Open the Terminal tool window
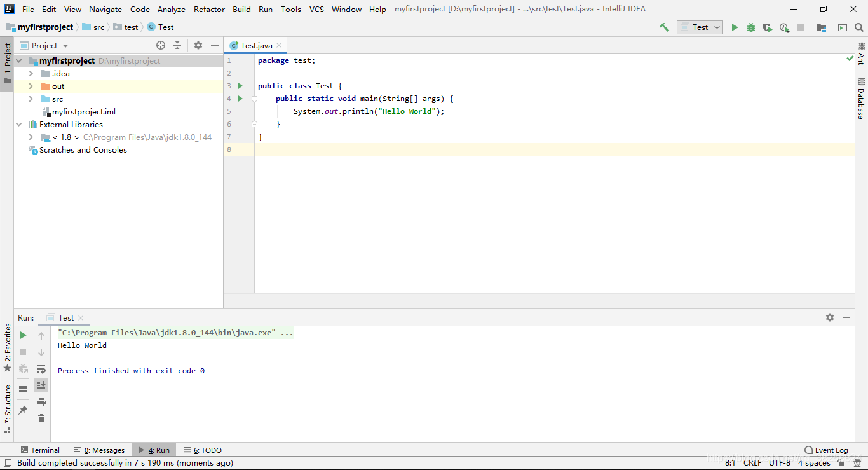The image size is (868, 470). [x=39, y=450]
